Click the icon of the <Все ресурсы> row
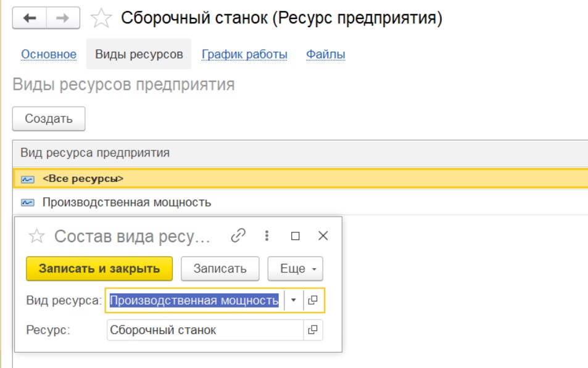 coord(27,179)
